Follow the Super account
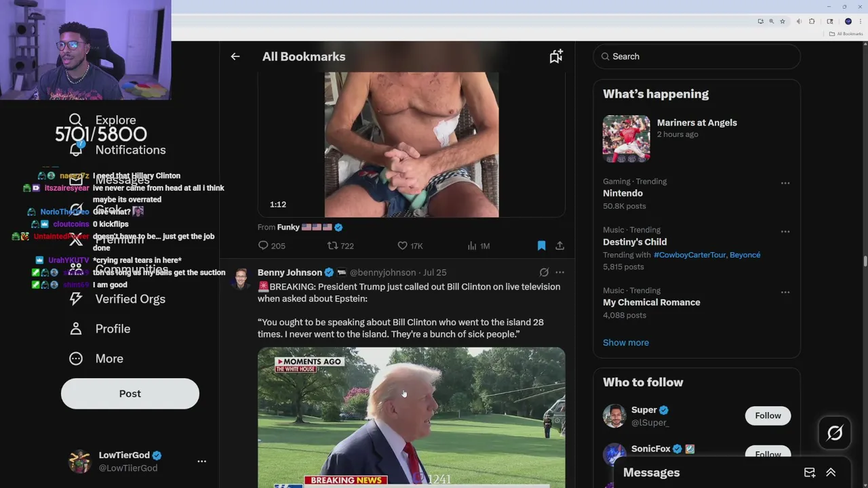Image resolution: width=868 pixels, height=488 pixels. (x=768, y=415)
